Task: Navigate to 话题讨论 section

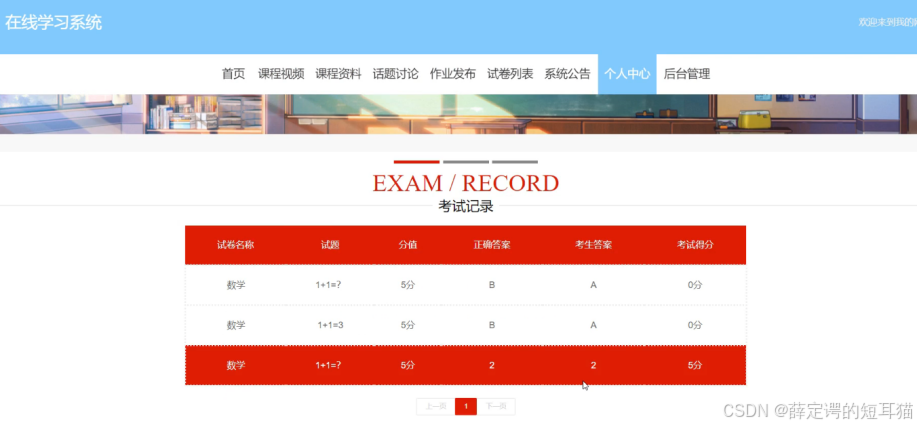Action: pyautogui.click(x=396, y=74)
